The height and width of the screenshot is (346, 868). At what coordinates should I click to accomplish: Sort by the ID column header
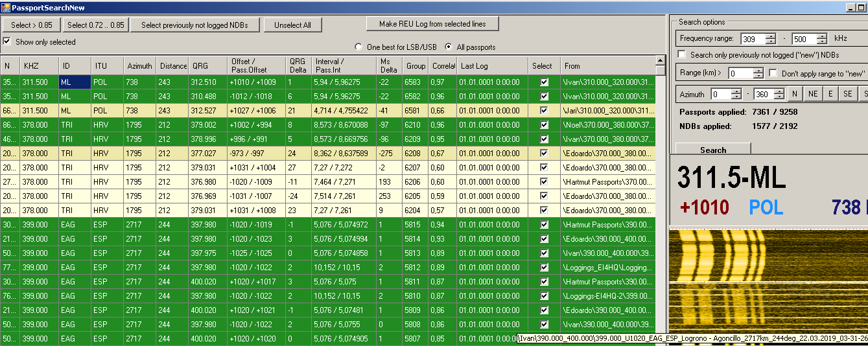point(75,65)
